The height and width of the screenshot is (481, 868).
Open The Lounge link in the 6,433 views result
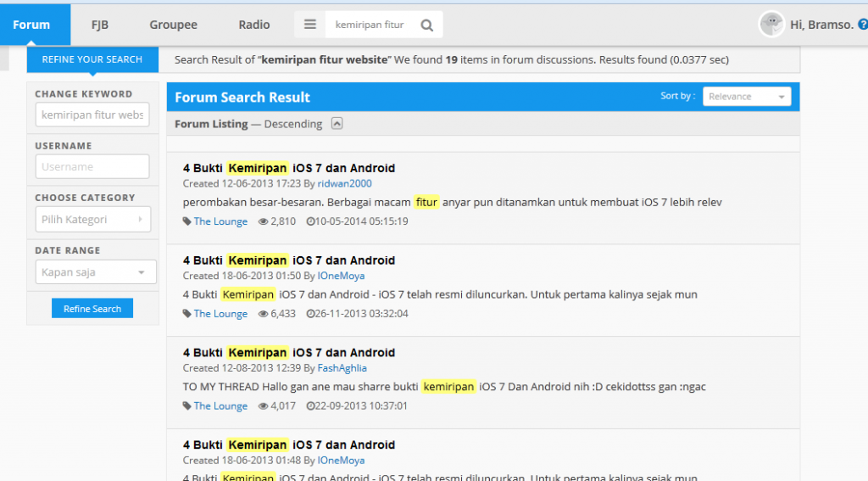[x=220, y=314]
